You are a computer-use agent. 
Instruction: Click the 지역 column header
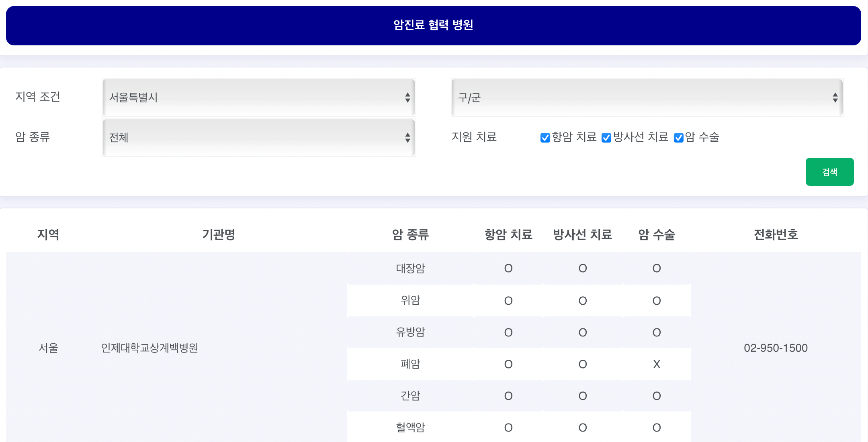(x=48, y=234)
